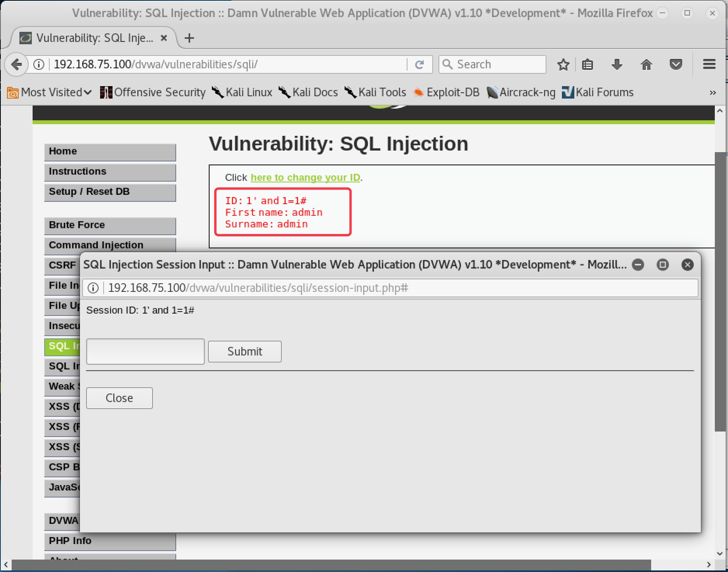Image resolution: width=728 pixels, height=572 pixels.
Task: Click the scroll-up arrow of vertical scrollbar
Action: coord(720,111)
